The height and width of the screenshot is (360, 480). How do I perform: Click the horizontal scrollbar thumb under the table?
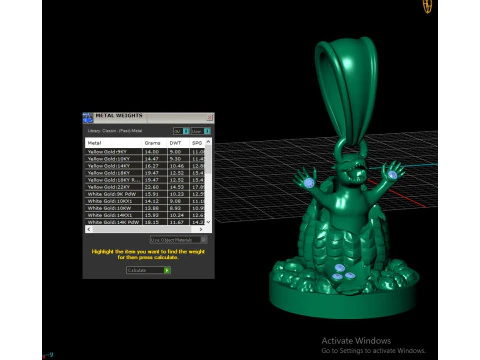click(x=142, y=229)
